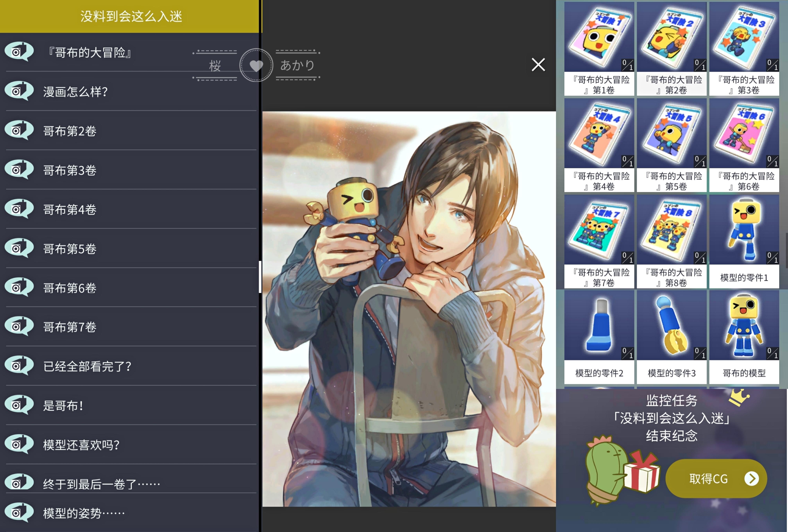Select the 哥布的模型 complete robot item
The image size is (788, 532).
point(744,337)
